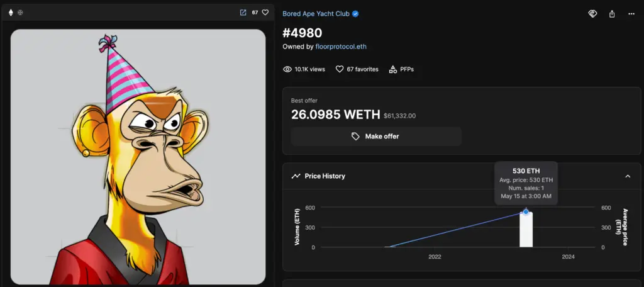This screenshot has width=644, height=287.
Task: Open the original media in a new tab
Action: tap(243, 13)
